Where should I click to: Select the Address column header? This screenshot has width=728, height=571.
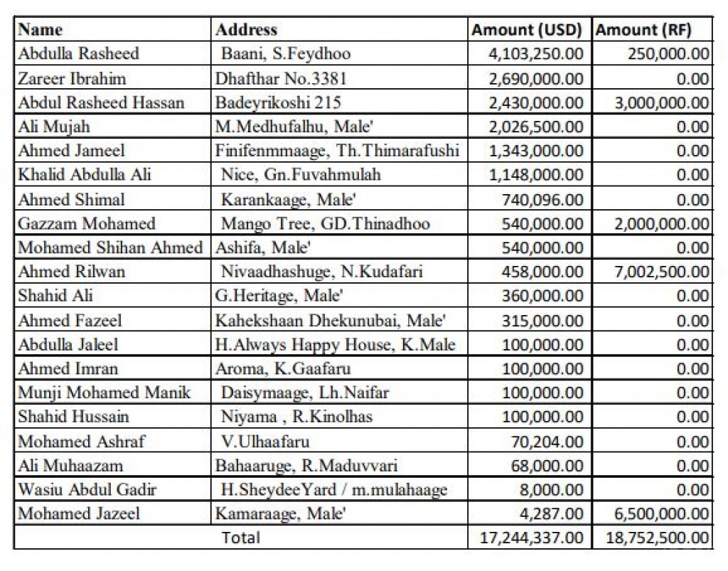coord(339,29)
